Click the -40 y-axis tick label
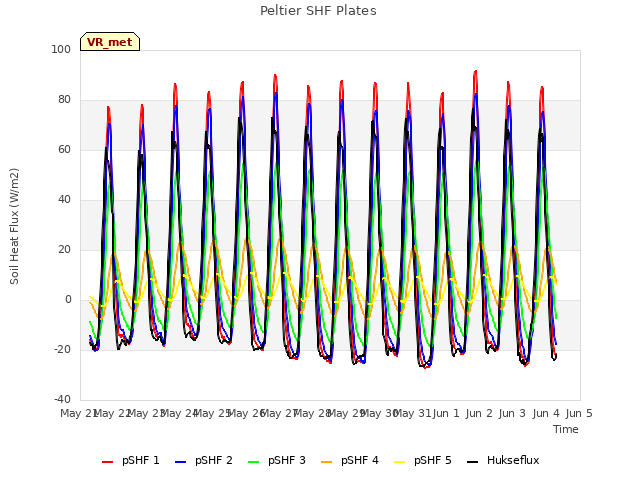The width and height of the screenshot is (640, 480). 62,399
